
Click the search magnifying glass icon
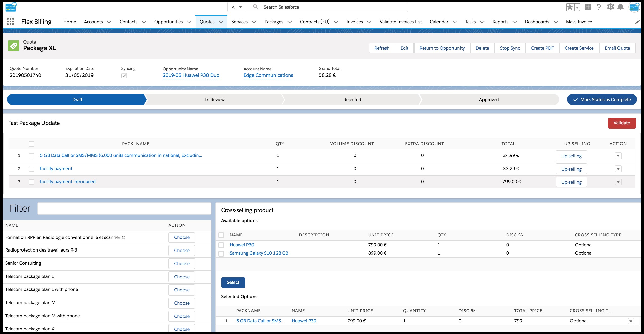(255, 7)
